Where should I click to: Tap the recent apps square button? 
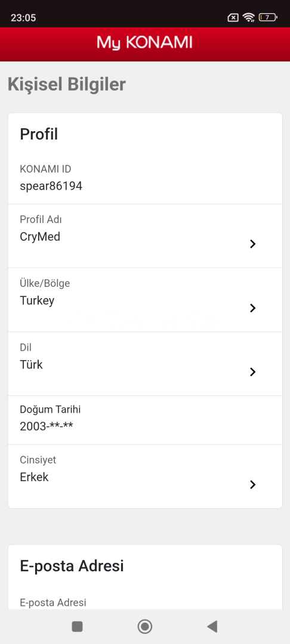pos(77,626)
